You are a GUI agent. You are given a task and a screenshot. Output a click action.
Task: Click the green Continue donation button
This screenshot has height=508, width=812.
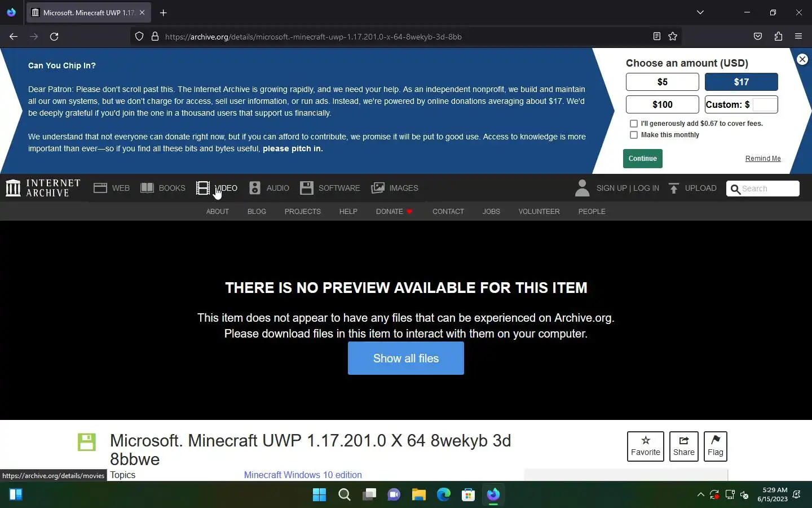point(643,159)
